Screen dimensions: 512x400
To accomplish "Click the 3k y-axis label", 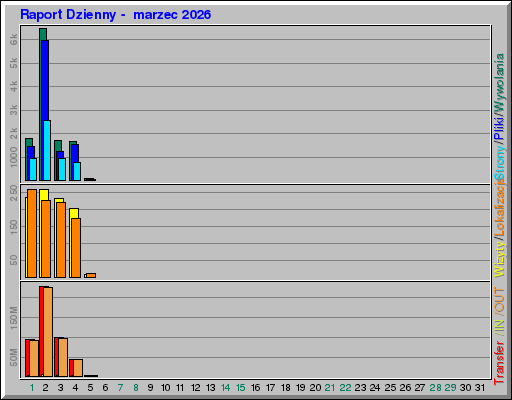I will 14,110.
